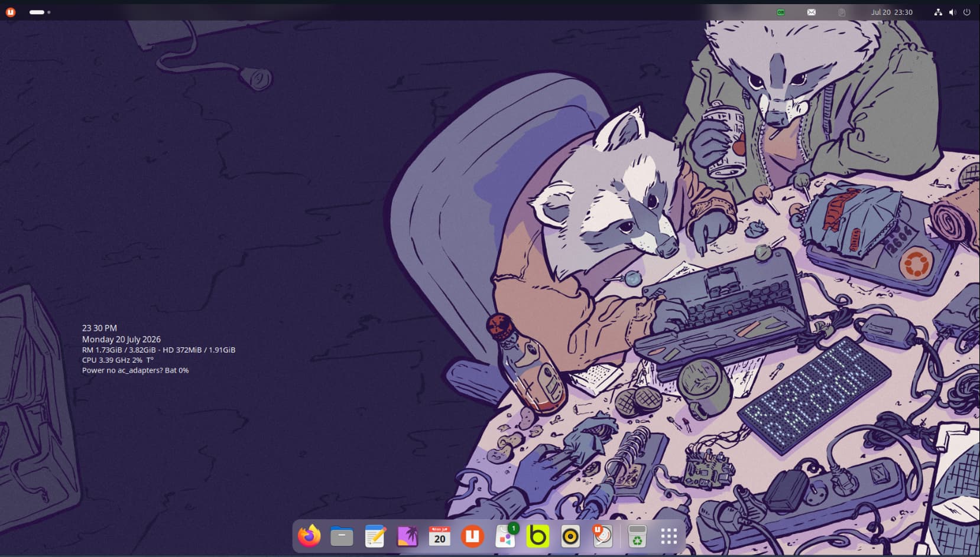Open the clipboard indicator in the top bar
Screen dimensions: 980x557
[x=842, y=12]
